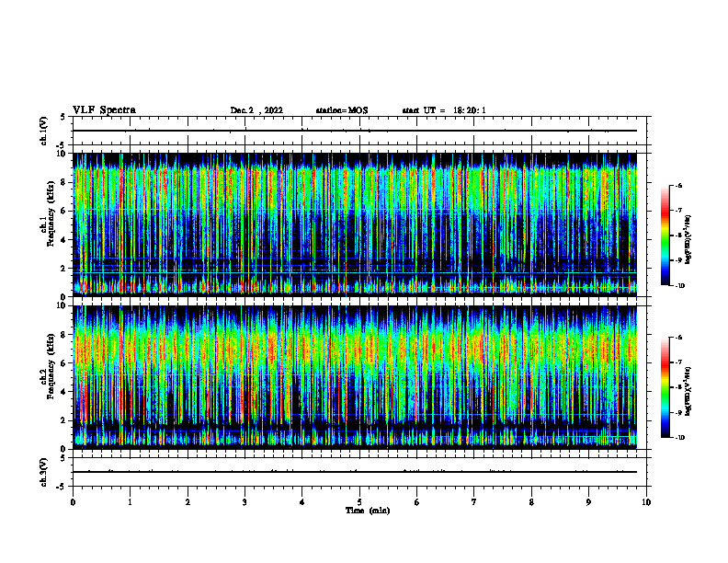Click the ch.2 "Frequency (kHz)" axis label
The height and width of the screenshot is (563, 728).
point(51,366)
